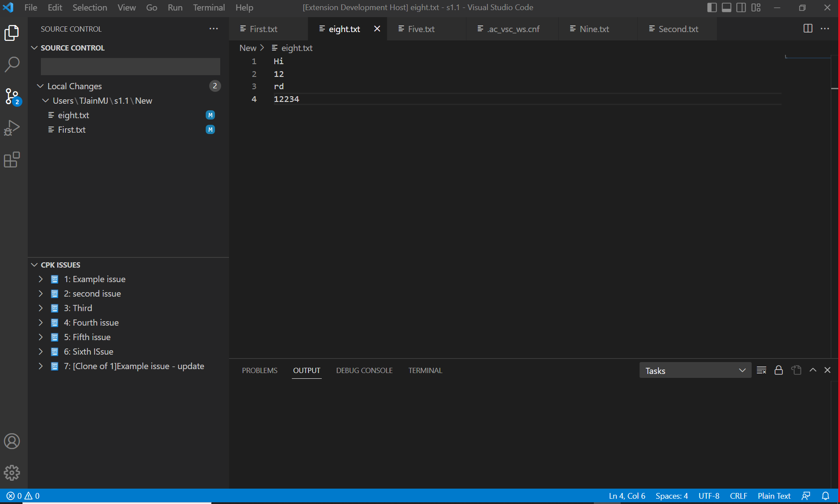Screen dimensions: 840x504
Task: Open Run and Debug view
Action: (x=12, y=128)
